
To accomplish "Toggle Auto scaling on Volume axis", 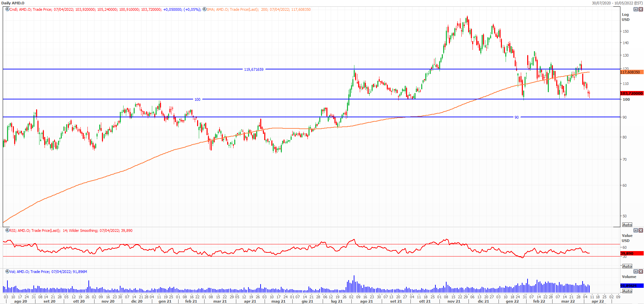I will point(627,291).
